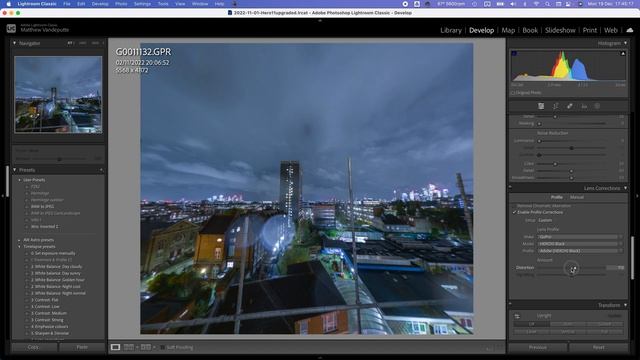Enable the Original Photo checkbox
The width and height of the screenshot is (640, 360).
click(x=513, y=93)
